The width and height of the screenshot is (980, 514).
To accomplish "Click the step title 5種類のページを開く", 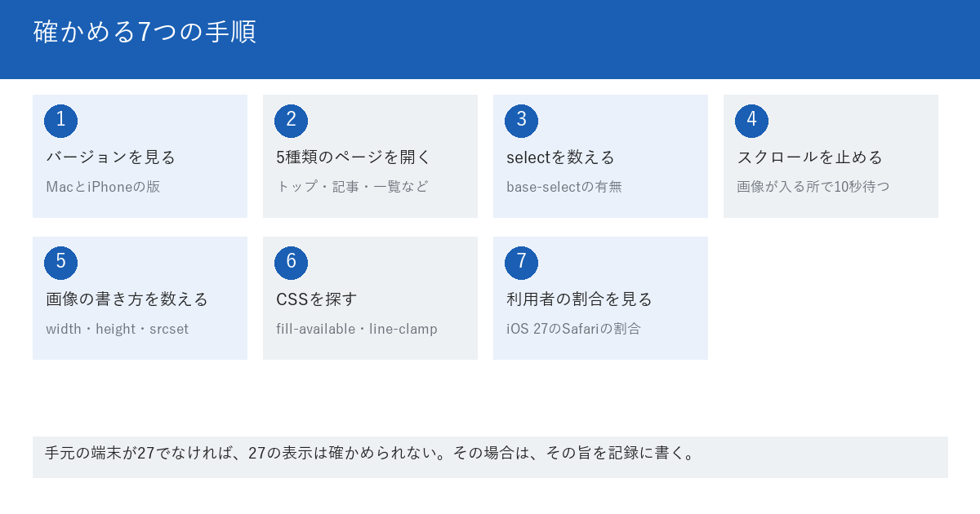I will pyautogui.click(x=353, y=157).
